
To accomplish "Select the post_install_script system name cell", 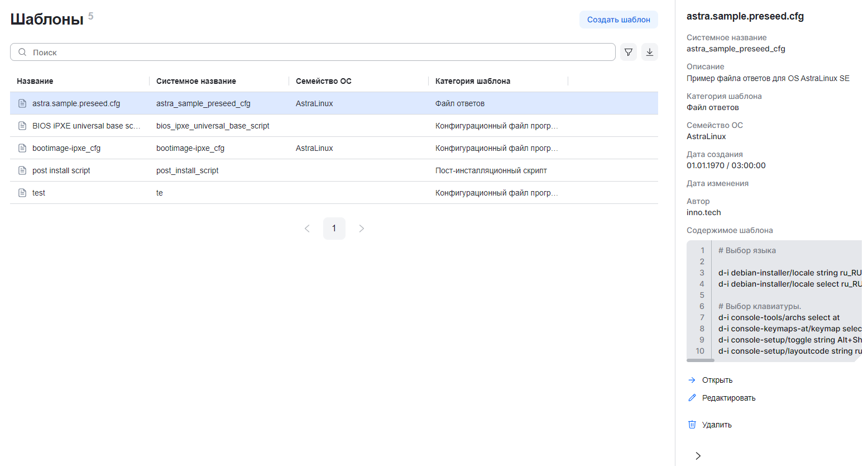I will pyautogui.click(x=188, y=170).
